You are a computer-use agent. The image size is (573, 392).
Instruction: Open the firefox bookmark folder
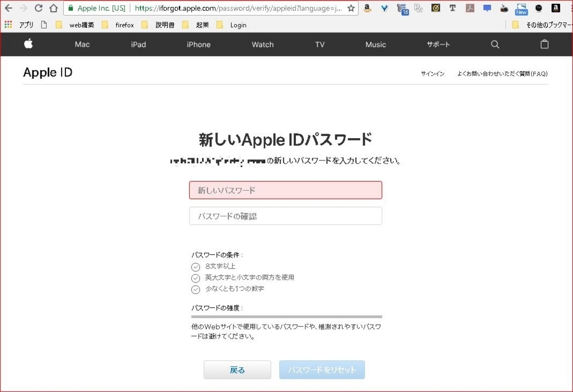118,25
